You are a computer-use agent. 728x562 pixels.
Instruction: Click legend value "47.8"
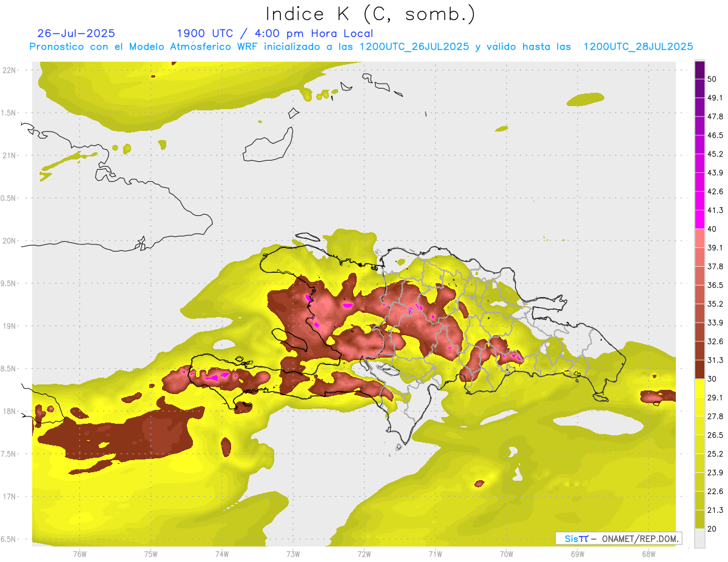tap(715, 116)
